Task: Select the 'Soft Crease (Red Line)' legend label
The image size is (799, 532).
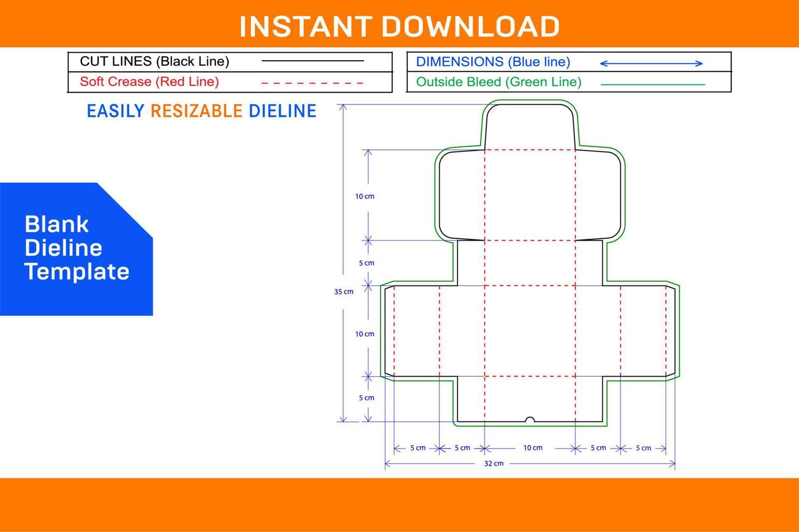Action: coord(149,81)
